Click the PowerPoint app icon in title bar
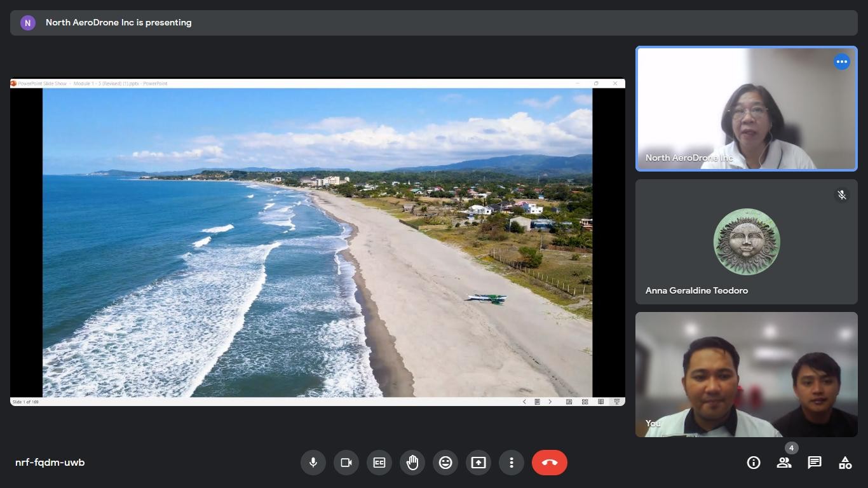868x488 pixels. [x=13, y=83]
